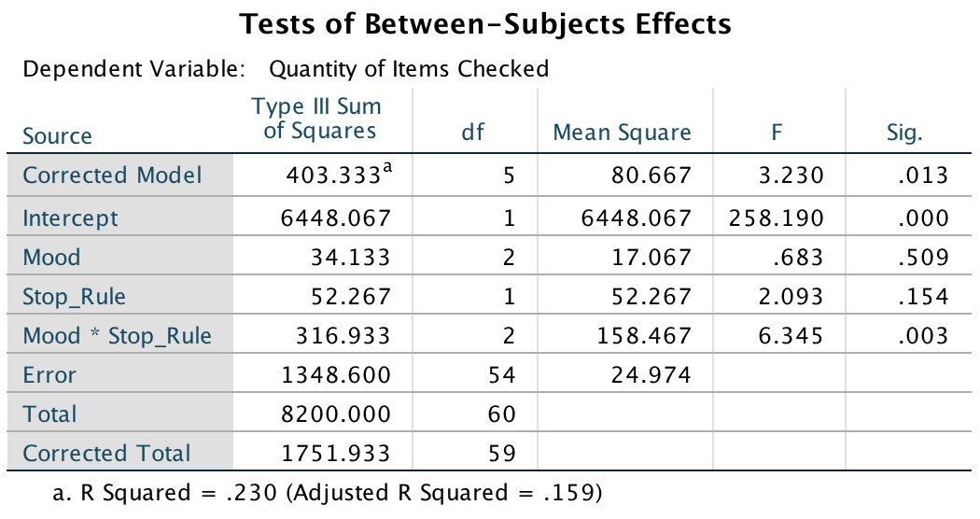Select the 'Dependent Variable' caption line

tap(286, 69)
